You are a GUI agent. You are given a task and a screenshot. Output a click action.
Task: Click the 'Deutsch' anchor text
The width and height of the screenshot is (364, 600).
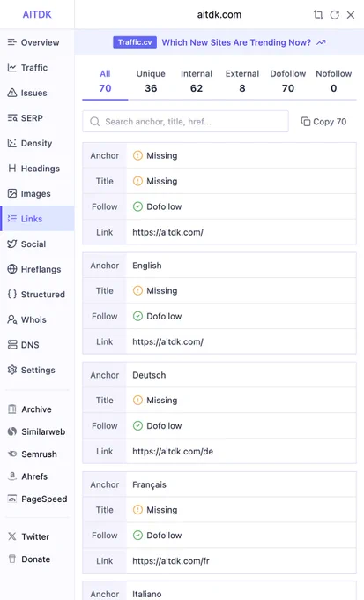click(x=149, y=375)
